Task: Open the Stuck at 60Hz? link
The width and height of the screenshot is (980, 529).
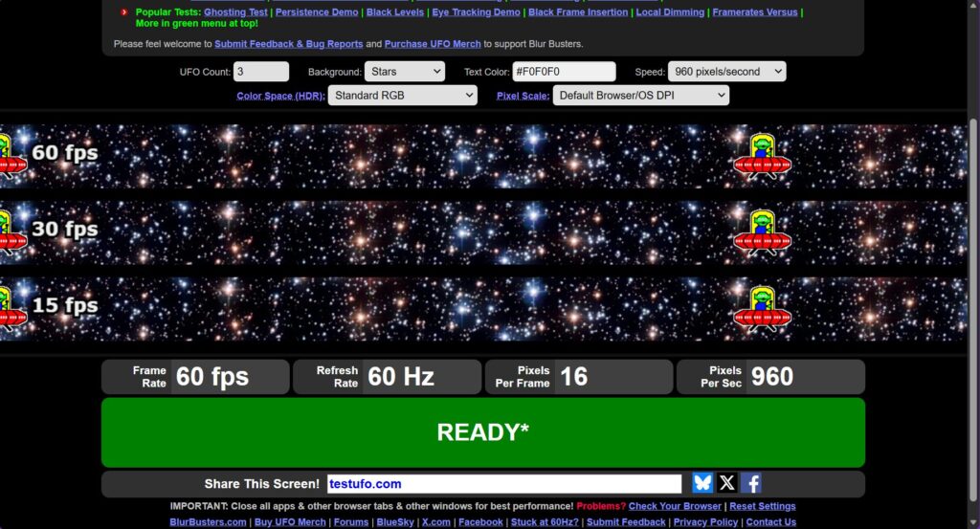Action: pos(545,522)
